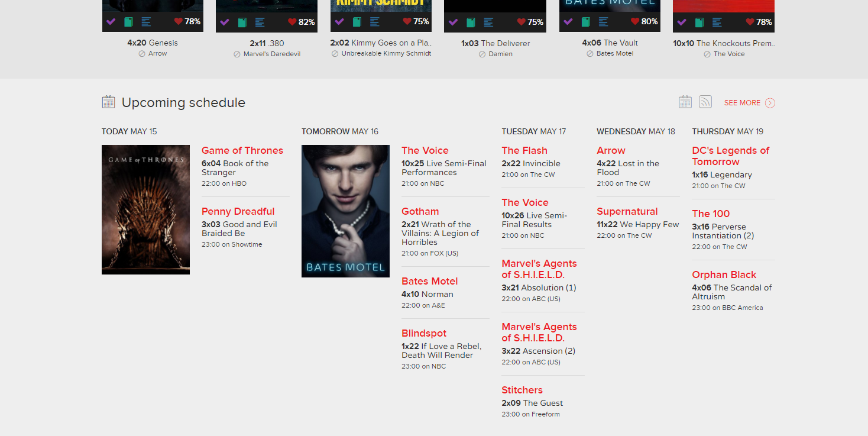Open Stitchers show link

point(522,390)
